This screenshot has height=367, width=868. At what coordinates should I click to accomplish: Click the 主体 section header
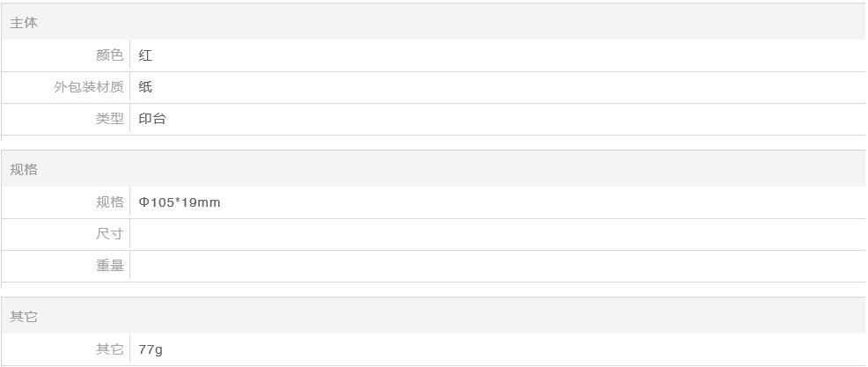(x=24, y=23)
